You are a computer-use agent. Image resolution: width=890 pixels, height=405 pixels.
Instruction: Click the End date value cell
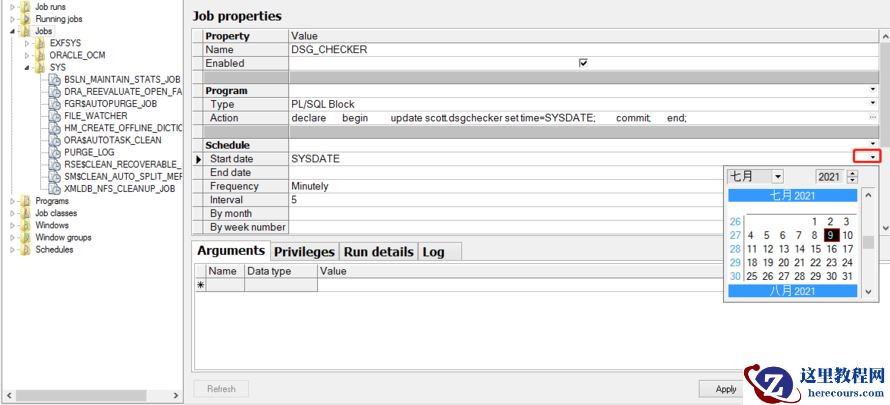(x=506, y=172)
